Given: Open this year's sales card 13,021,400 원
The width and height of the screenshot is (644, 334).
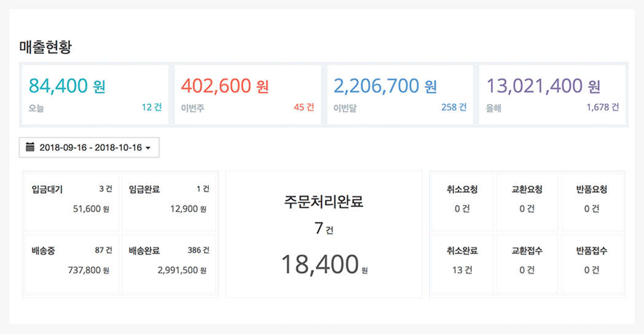Looking at the screenshot, I should click(x=552, y=95).
